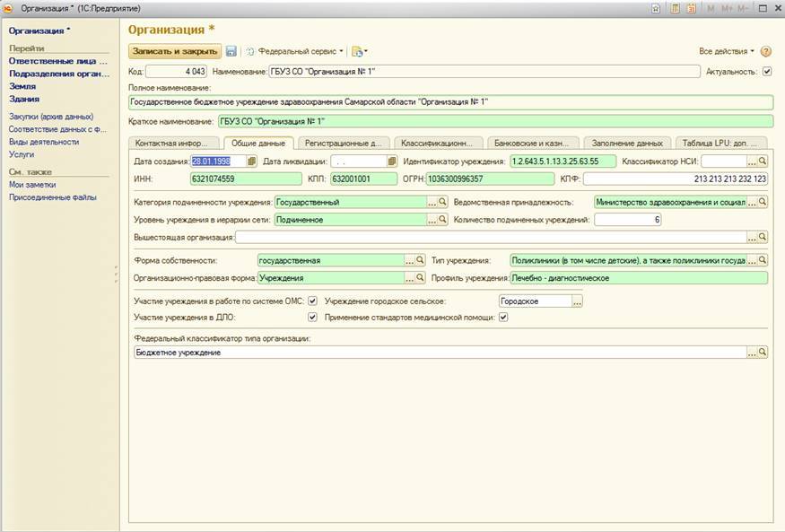
Task: Open the Все действия menu
Action: pyautogui.click(x=726, y=52)
